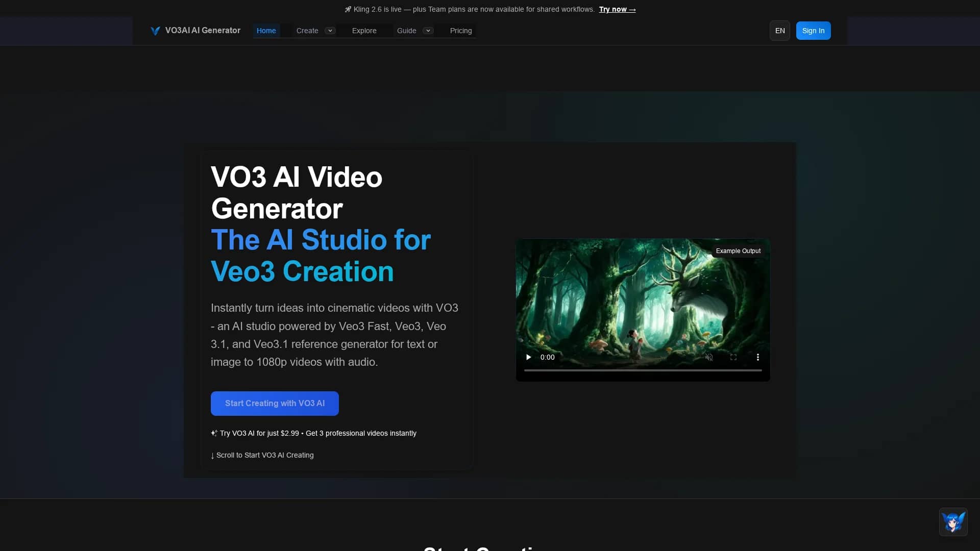Image resolution: width=980 pixels, height=551 pixels.
Task: Click the VO3 AI Video Generator heading
Action: (x=297, y=193)
